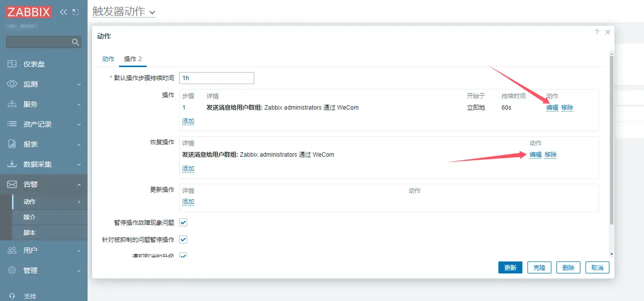Viewport: 644px width, 301px height.
Task: Click the search magnifier icon in sidebar
Action: (76, 42)
